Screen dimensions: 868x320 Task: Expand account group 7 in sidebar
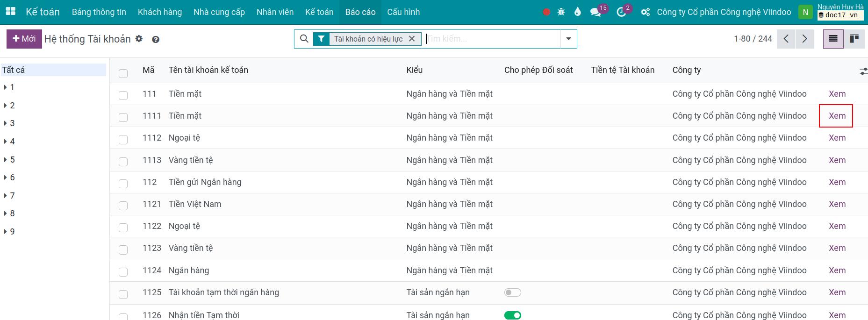click(x=5, y=196)
